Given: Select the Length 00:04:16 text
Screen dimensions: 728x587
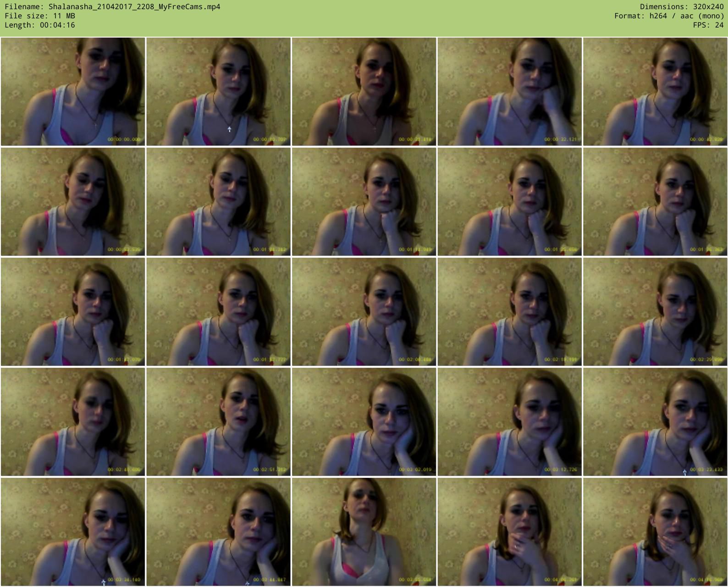Looking at the screenshot, I should [x=40, y=25].
